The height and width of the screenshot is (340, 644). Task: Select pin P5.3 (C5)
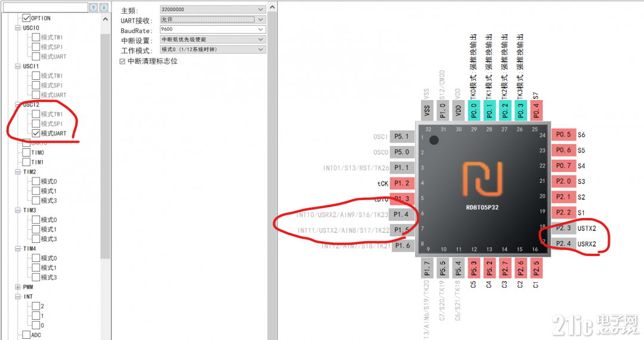tap(473, 268)
